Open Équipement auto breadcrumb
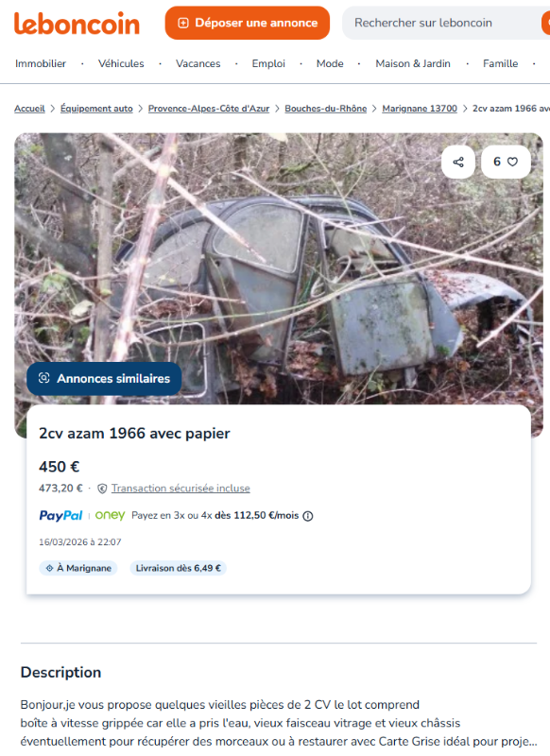This screenshot has height=756, width=550. [96, 109]
